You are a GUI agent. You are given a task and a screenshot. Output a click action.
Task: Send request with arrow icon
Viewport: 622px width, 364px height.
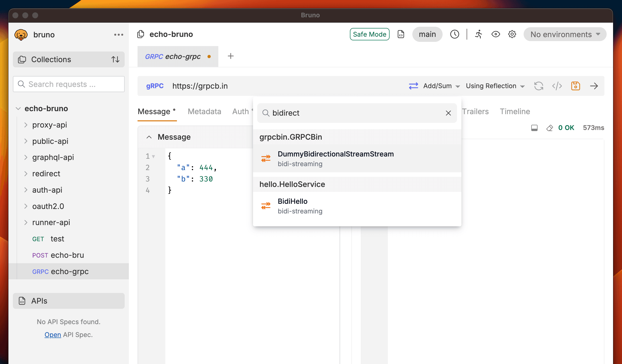coord(594,86)
